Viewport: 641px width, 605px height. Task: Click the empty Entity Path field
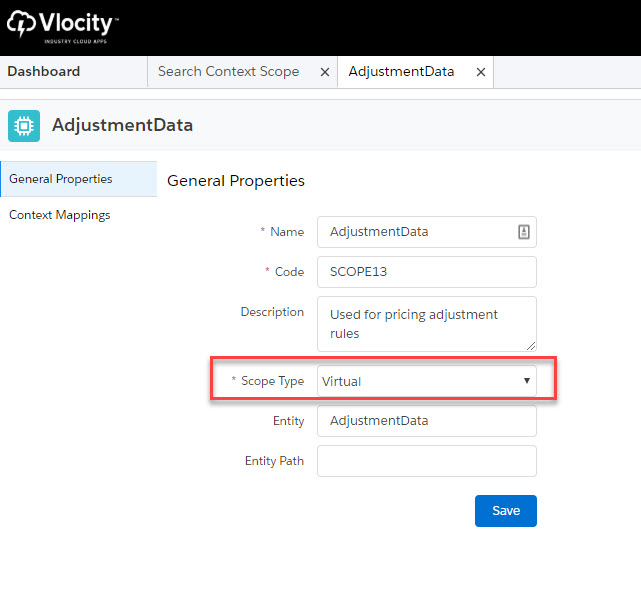point(426,461)
